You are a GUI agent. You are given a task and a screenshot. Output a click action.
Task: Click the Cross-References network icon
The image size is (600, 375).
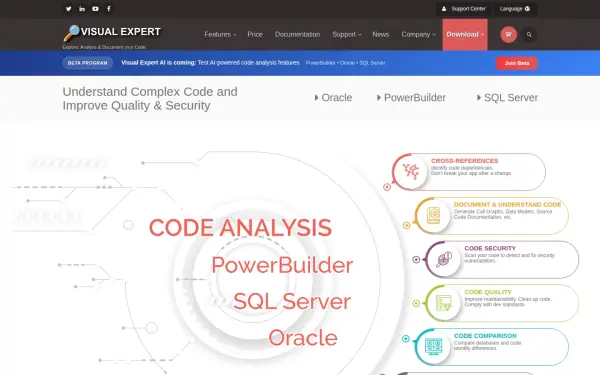tap(411, 172)
